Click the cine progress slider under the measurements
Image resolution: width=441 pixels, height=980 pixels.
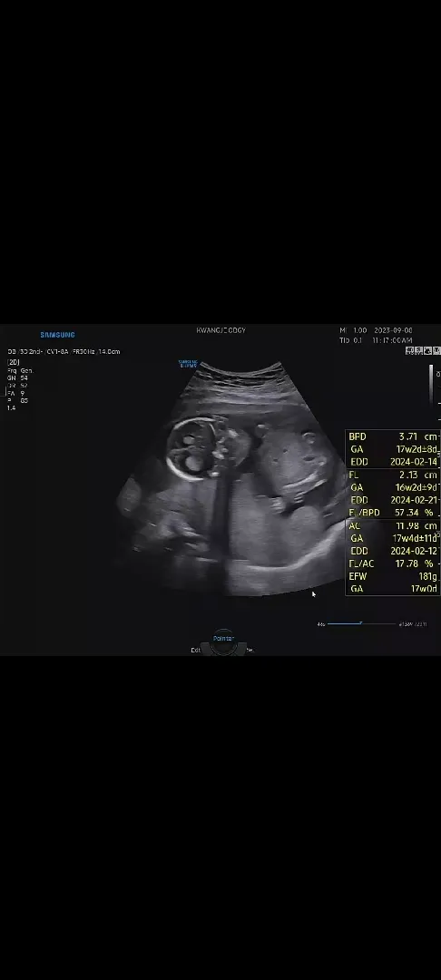(x=361, y=623)
